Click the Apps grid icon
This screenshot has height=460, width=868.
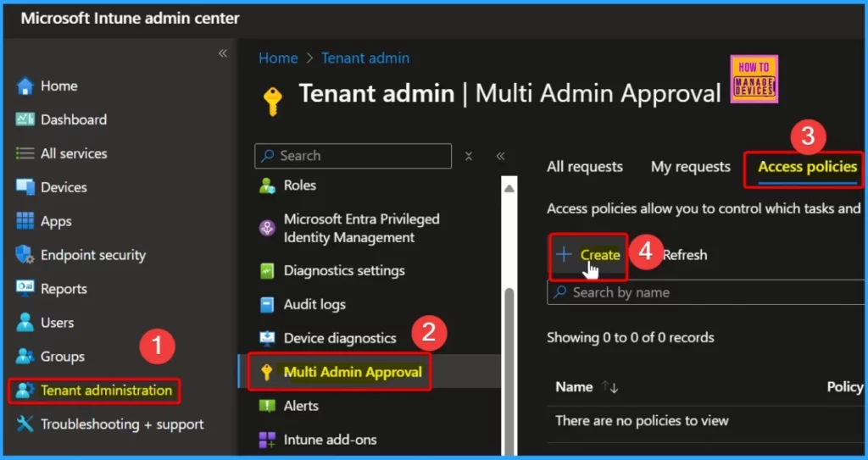click(25, 221)
